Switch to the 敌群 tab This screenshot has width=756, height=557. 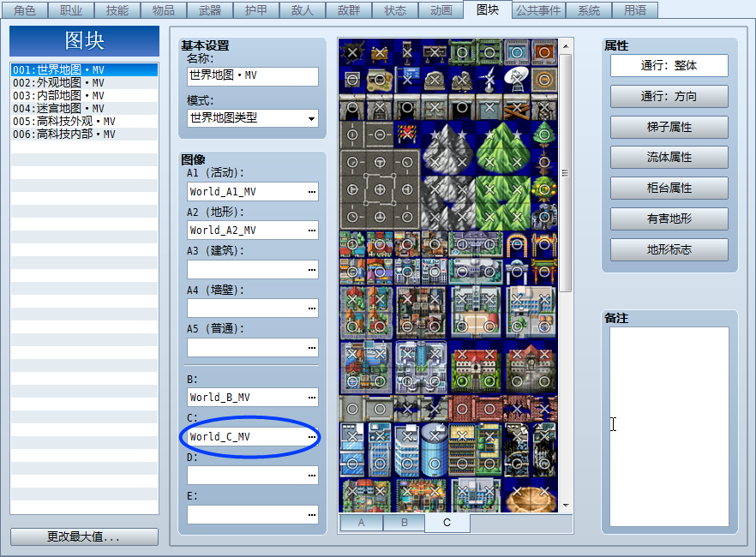coord(349,10)
